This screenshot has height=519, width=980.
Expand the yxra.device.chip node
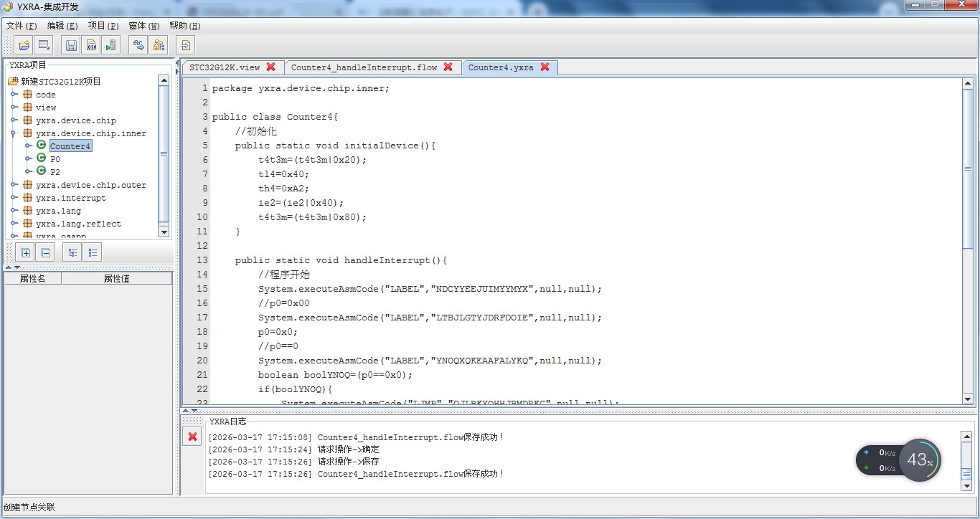tap(14, 120)
